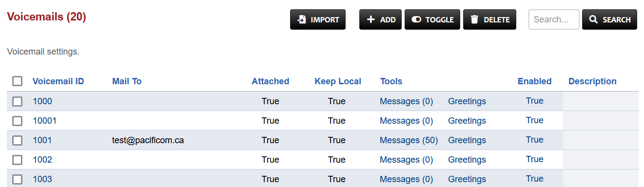644x187 pixels.
Task: Toggle Enabled True for voicemail 1001
Action: click(x=535, y=140)
